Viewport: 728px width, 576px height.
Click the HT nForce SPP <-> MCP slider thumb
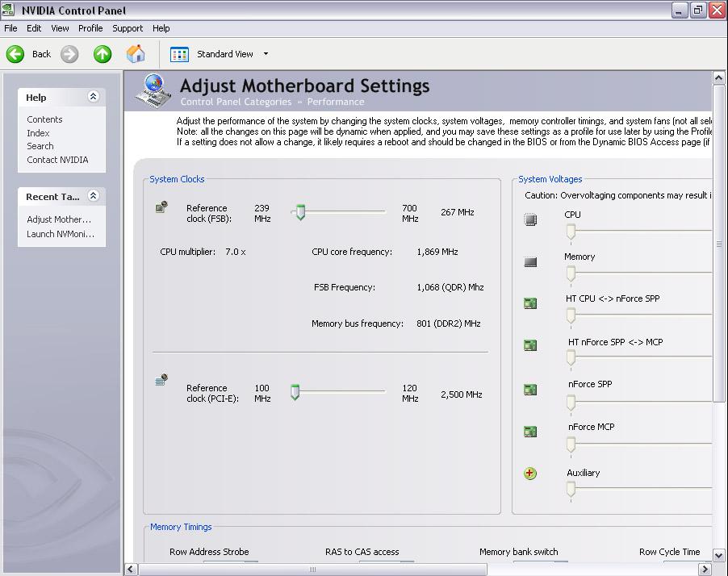tap(571, 358)
